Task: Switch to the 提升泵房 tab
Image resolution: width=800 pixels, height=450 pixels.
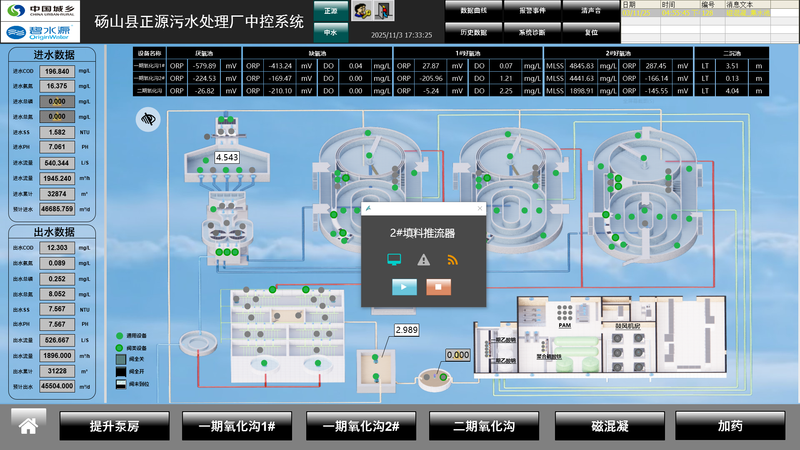Action: 114,426
